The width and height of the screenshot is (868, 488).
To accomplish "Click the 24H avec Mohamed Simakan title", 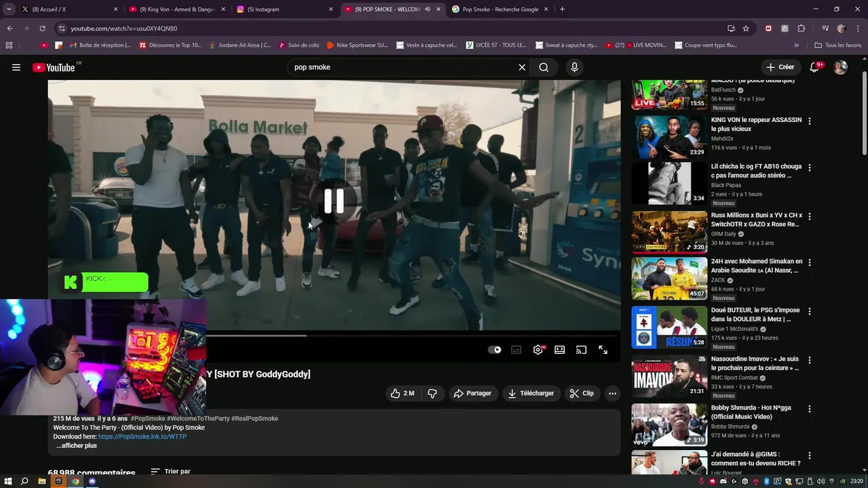I will click(756, 266).
